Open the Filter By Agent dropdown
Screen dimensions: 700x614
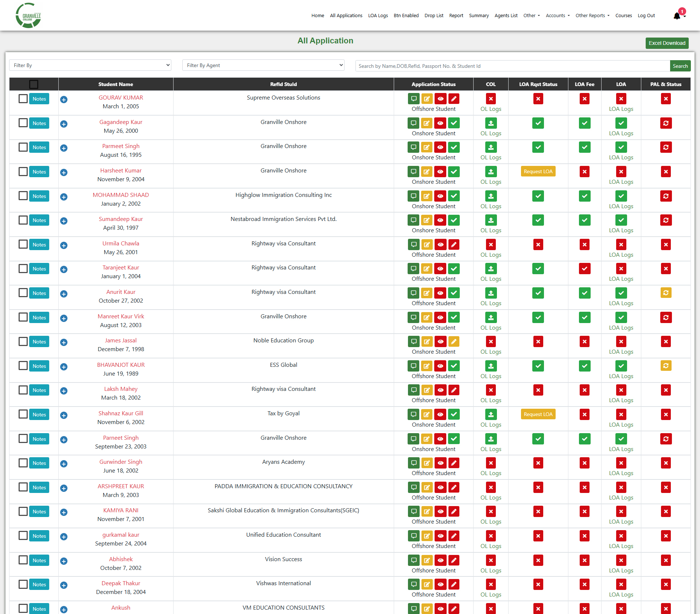click(x=263, y=65)
